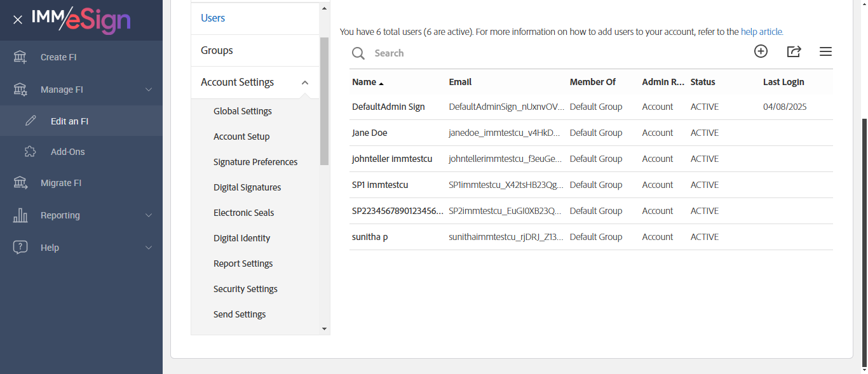Viewport: 868px width, 374px height.
Task: Open the hamburger options menu icon
Action: point(825,51)
